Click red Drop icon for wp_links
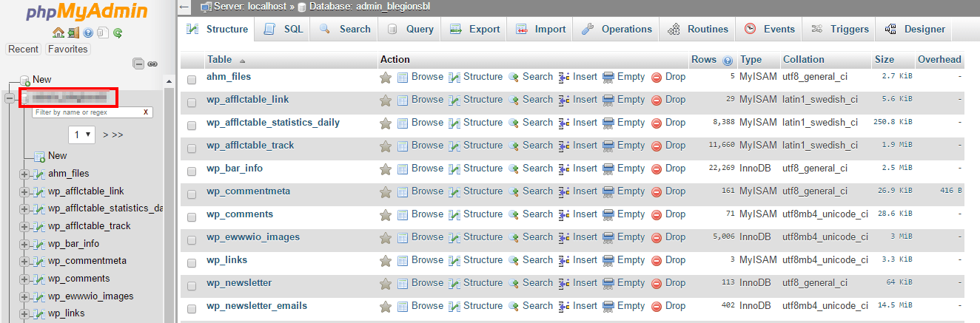 [657, 260]
